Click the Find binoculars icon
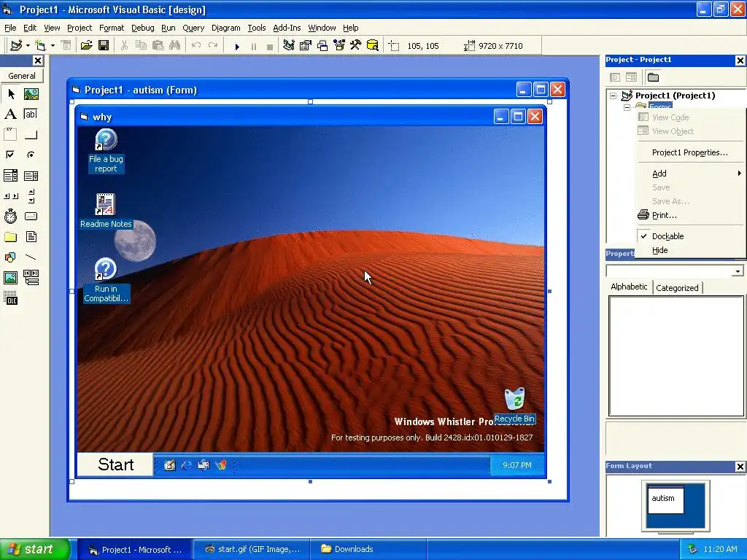Screen dimensions: 747x560 coord(175,46)
